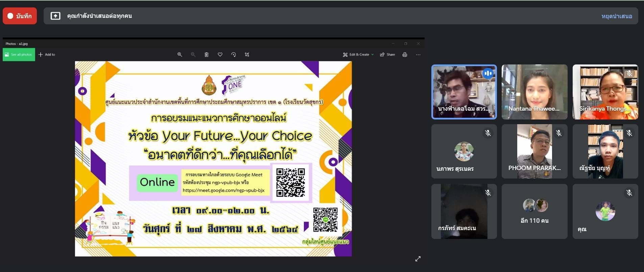Click muted mic icon on กรภัทร์ สมคะเน tile
Image resolution: width=644 pixels, height=272 pixels.
[x=488, y=193]
